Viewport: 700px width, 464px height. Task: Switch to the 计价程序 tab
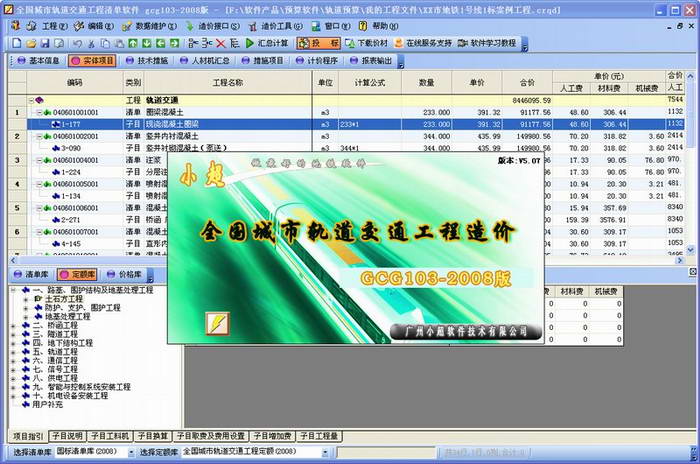coord(317,61)
